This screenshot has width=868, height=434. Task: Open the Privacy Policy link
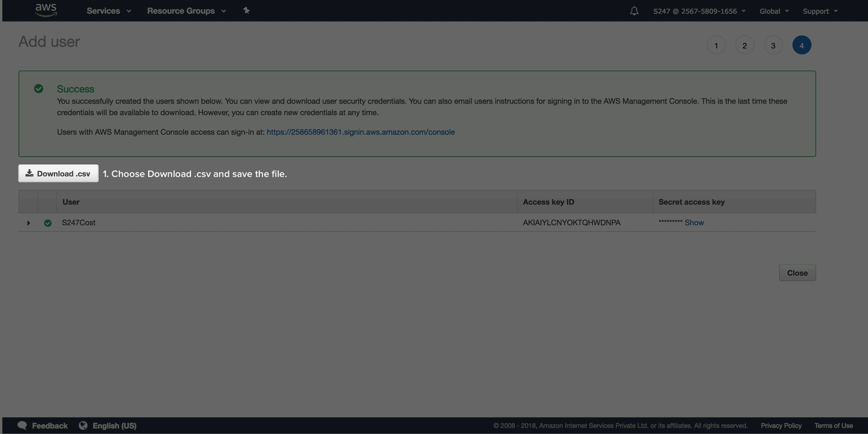781,426
